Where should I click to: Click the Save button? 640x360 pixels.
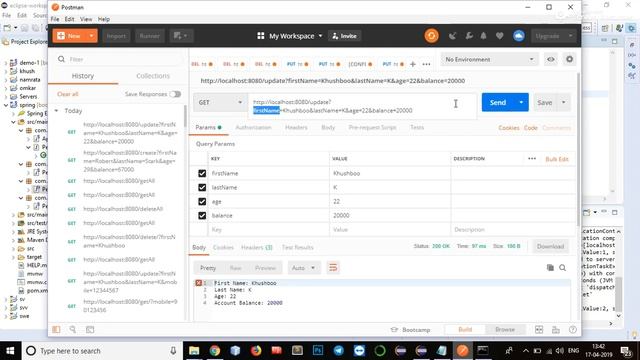point(544,102)
